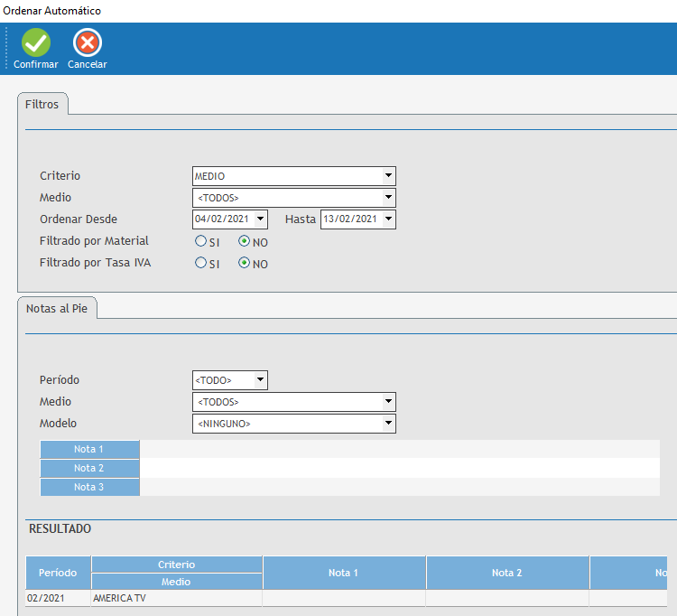
Task: Click the Período column header in results
Action: click(x=58, y=574)
